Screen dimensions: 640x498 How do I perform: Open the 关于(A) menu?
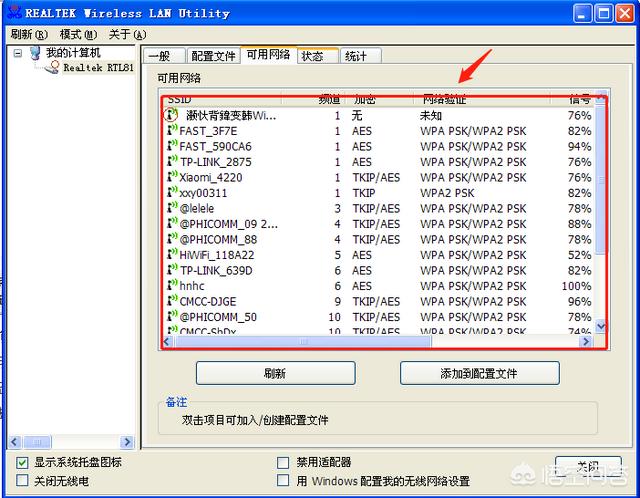point(127,35)
